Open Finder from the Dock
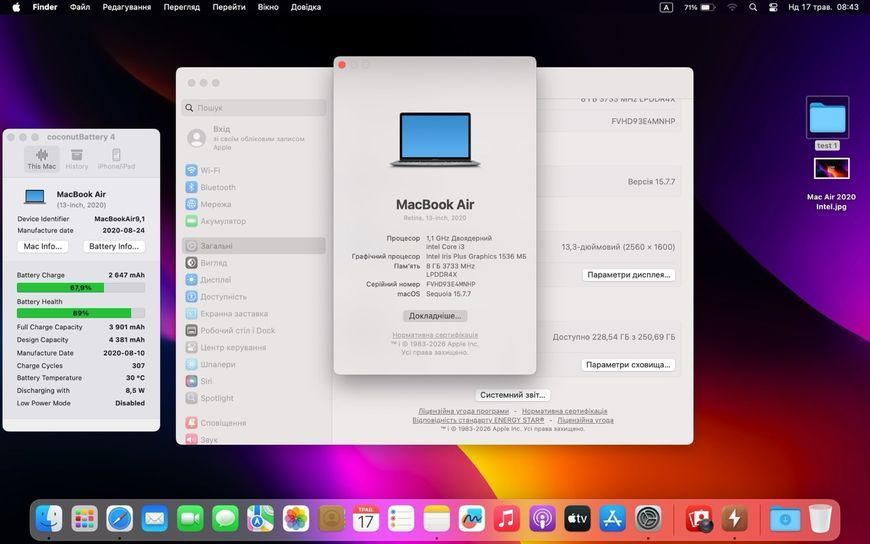The height and width of the screenshot is (544, 870). tap(49, 519)
